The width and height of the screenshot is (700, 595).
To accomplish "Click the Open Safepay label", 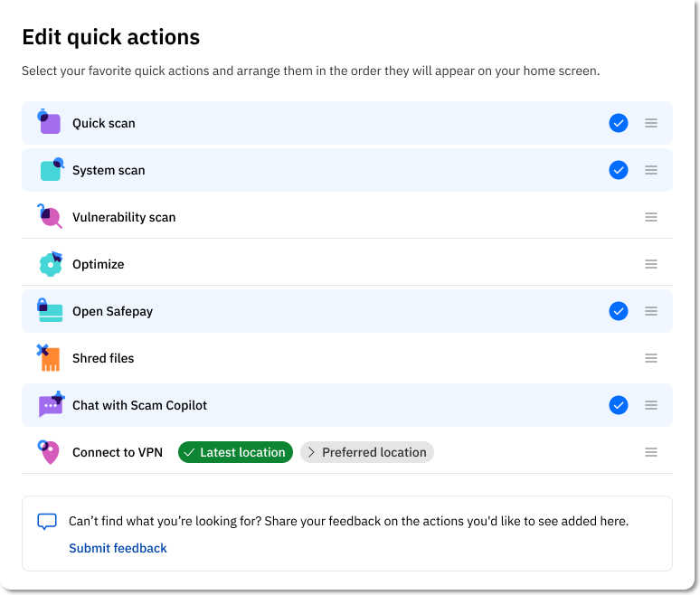I will [112, 312].
